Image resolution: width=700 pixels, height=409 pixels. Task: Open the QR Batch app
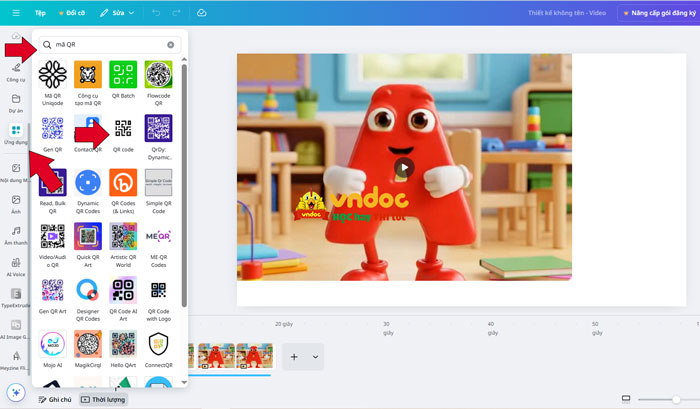[123, 75]
